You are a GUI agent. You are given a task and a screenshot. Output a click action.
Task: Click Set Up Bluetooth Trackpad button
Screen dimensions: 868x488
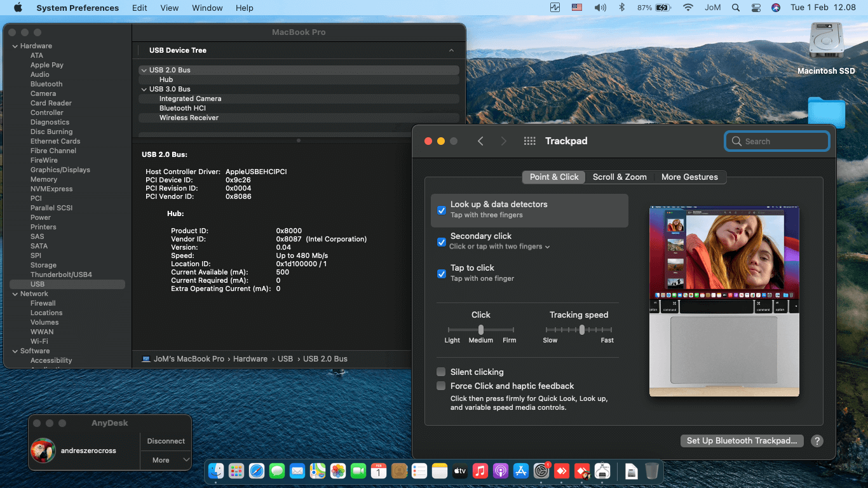pyautogui.click(x=742, y=441)
